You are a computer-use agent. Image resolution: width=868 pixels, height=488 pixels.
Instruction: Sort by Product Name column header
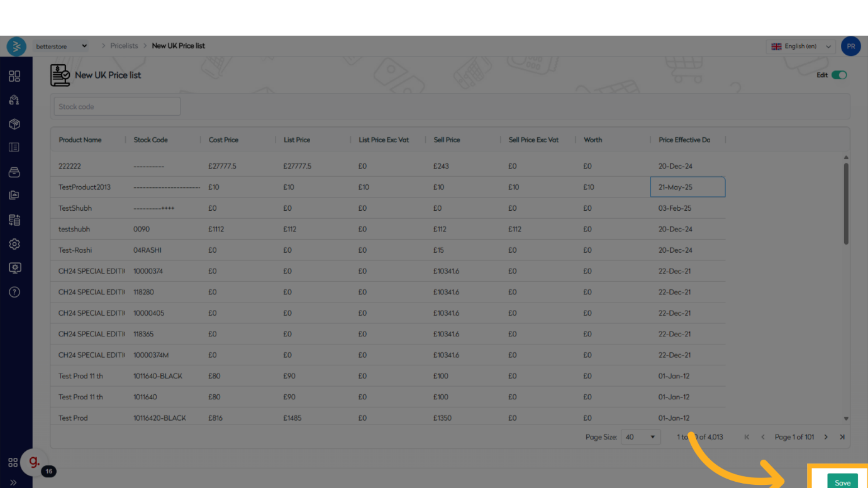[x=80, y=140]
